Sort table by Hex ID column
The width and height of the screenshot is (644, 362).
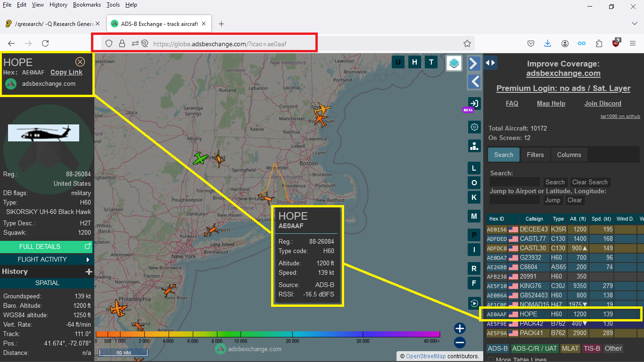[496, 219]
